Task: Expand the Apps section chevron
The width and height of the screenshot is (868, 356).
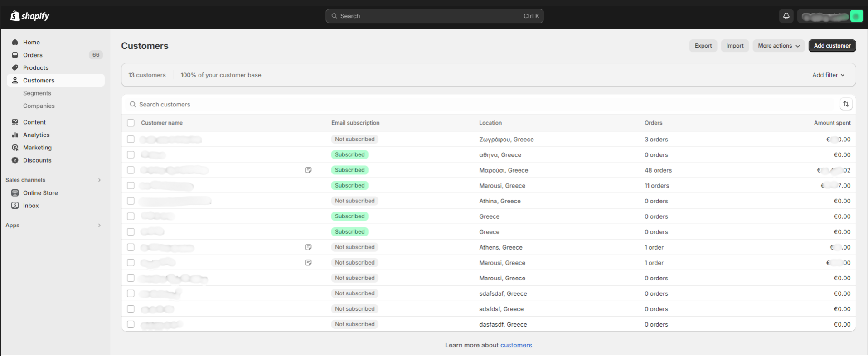Action: point(99,225)
